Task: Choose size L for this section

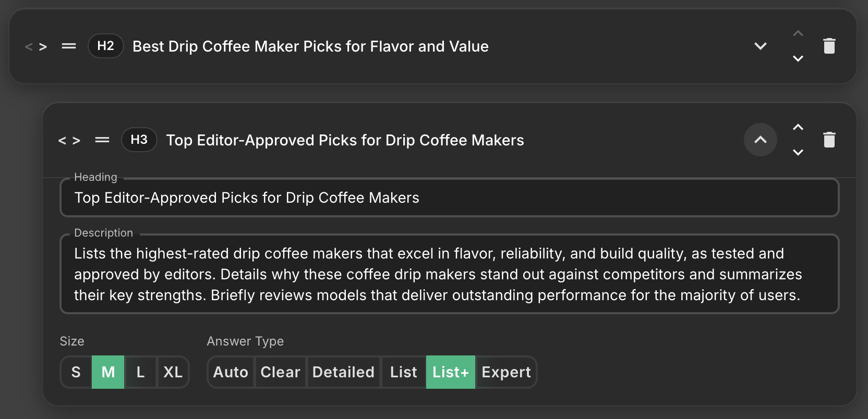Action: click(x=140, y=372)
